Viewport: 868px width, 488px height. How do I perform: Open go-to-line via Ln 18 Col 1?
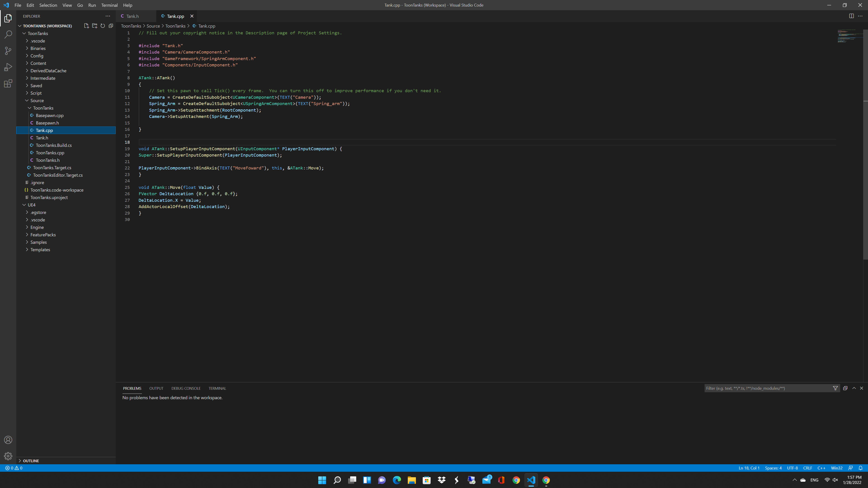749,468
